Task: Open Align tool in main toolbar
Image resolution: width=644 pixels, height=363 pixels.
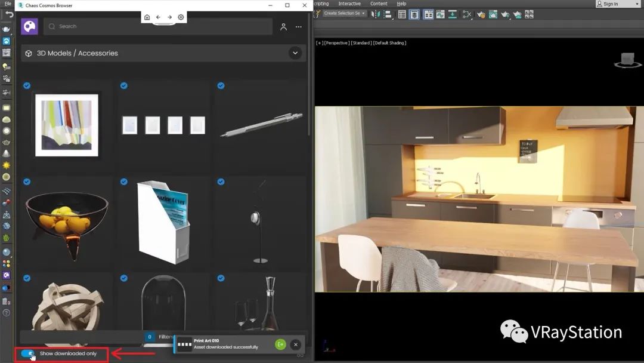Action: click(388, 14)
